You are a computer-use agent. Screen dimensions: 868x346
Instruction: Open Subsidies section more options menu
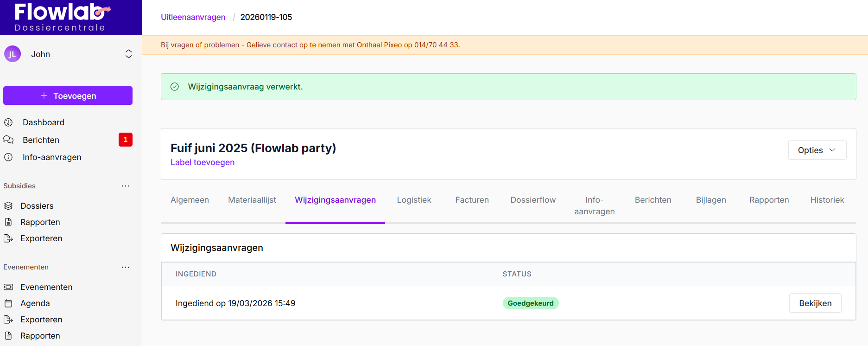pos(125,186)
